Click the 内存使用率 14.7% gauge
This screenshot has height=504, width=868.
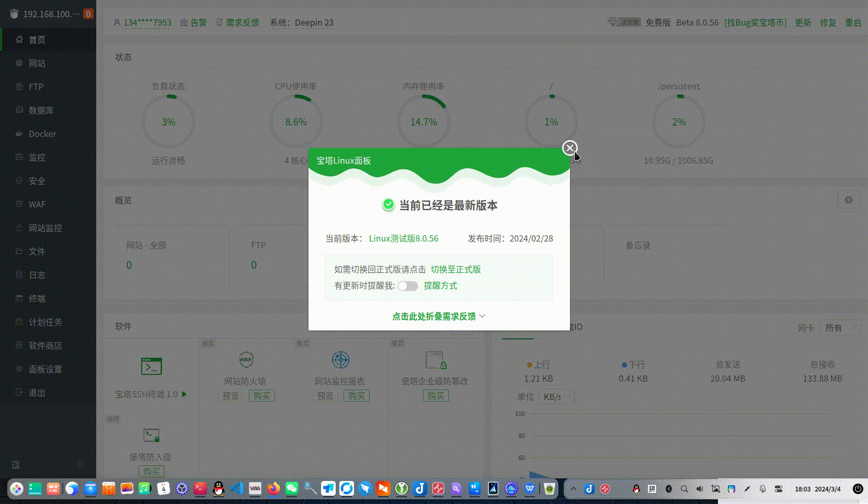[424, 122]
